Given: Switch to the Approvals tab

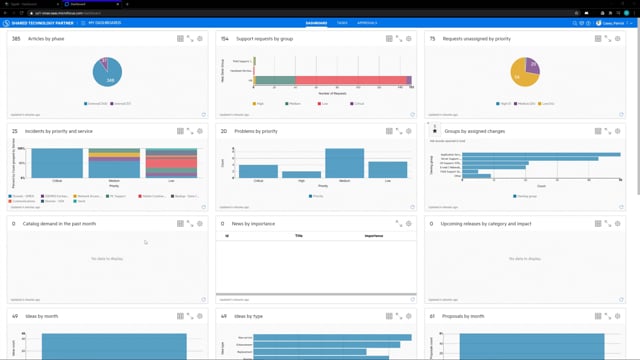Looking at the screenshot, I should 367,23.
